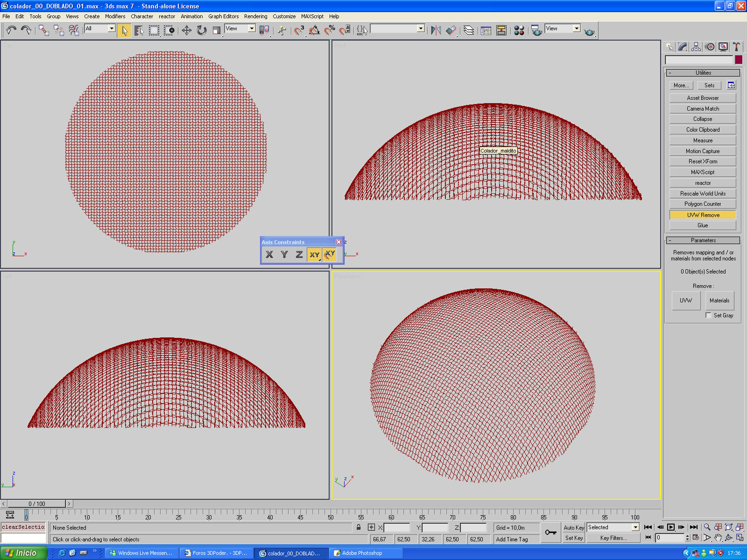Click the Polygon Counter utility button
Viewport: 747px width, 560px height.
(703, 204)
